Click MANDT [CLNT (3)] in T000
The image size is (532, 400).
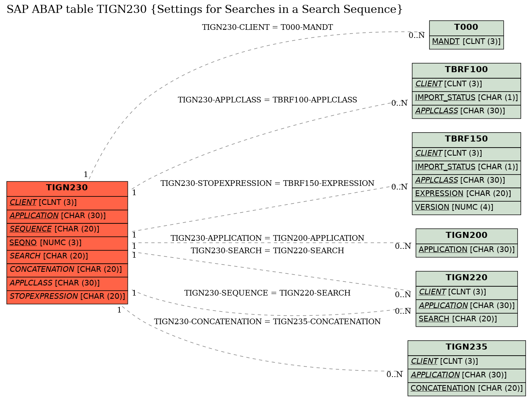466,42
